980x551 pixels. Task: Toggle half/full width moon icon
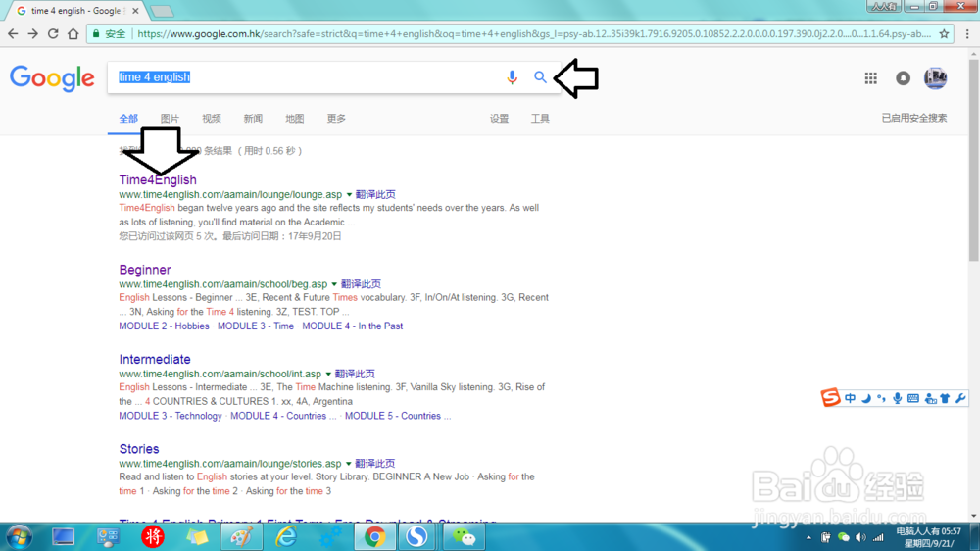tap(866, 398)
